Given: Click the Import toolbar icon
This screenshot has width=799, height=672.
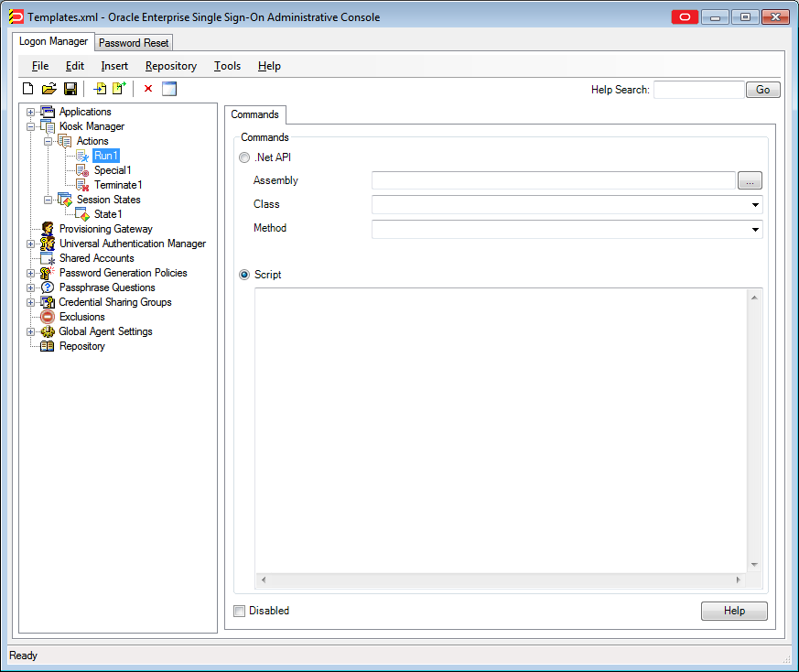Looking at the screenshot, I should click(x=100, y=89).
